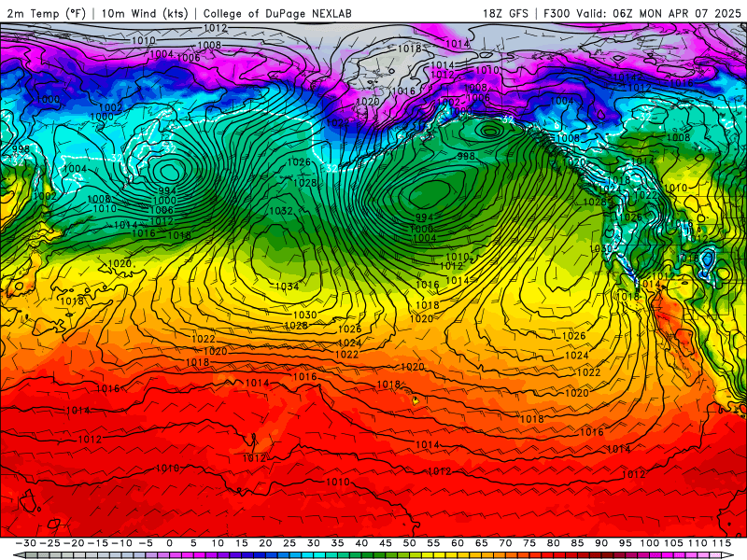The height and width of the screenshot is (560, 747).
Task: Click the "10m Wind (kts)" header label
Action: 145,13
